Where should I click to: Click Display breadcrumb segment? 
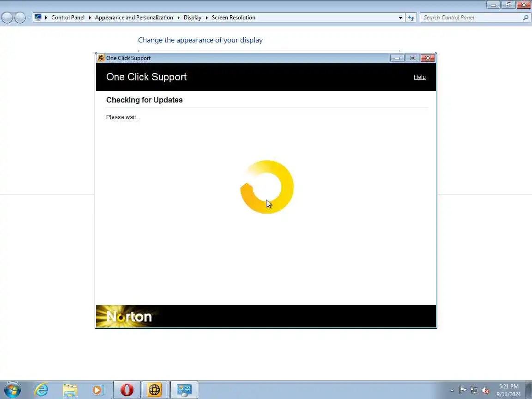[x=193, y=17]
